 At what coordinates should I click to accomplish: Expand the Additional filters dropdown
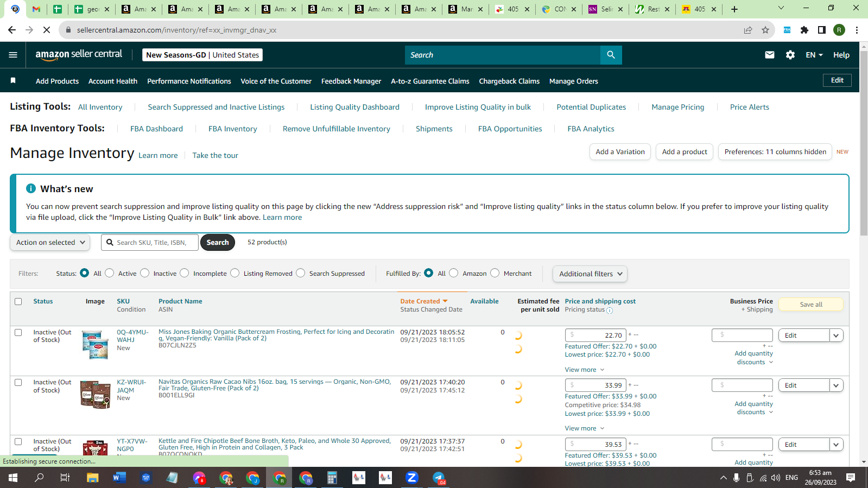[590, 274]
